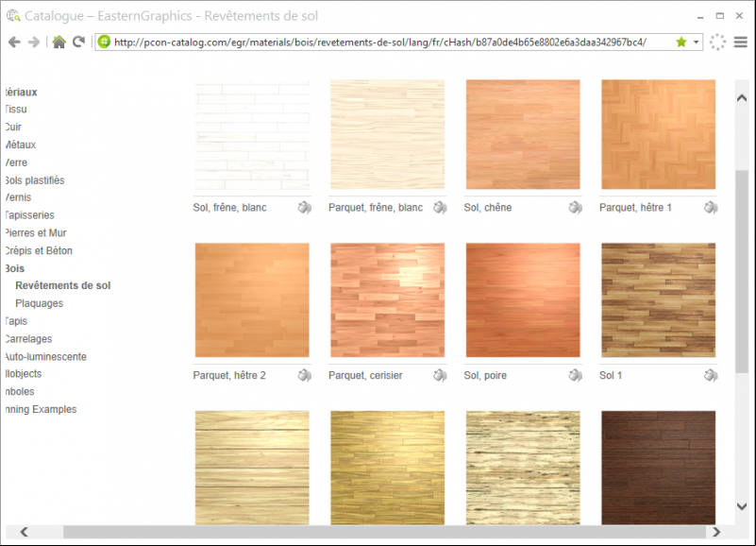Image resolution: width=756 pixels, height=546 pixels.
Task: Open the Tissu category in sidebar
Action: [x=16, y=110]
